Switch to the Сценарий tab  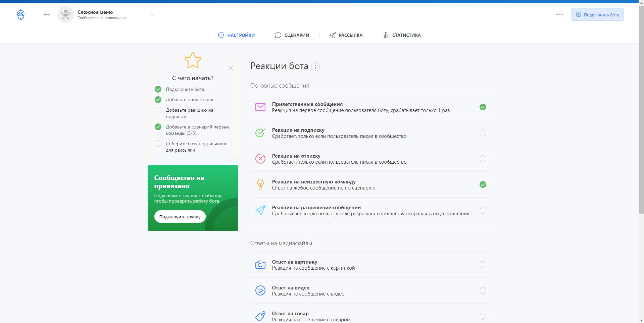click(x=292, y=35)
